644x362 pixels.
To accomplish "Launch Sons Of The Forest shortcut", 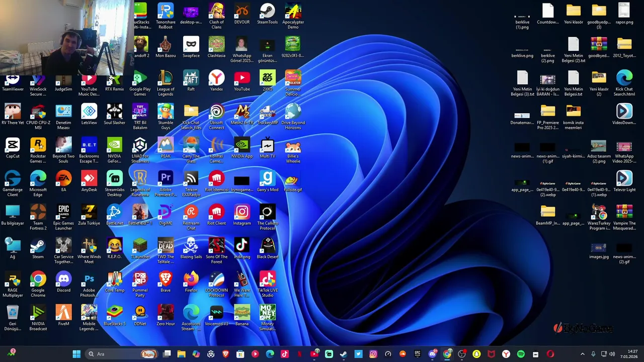I will 216,251.
